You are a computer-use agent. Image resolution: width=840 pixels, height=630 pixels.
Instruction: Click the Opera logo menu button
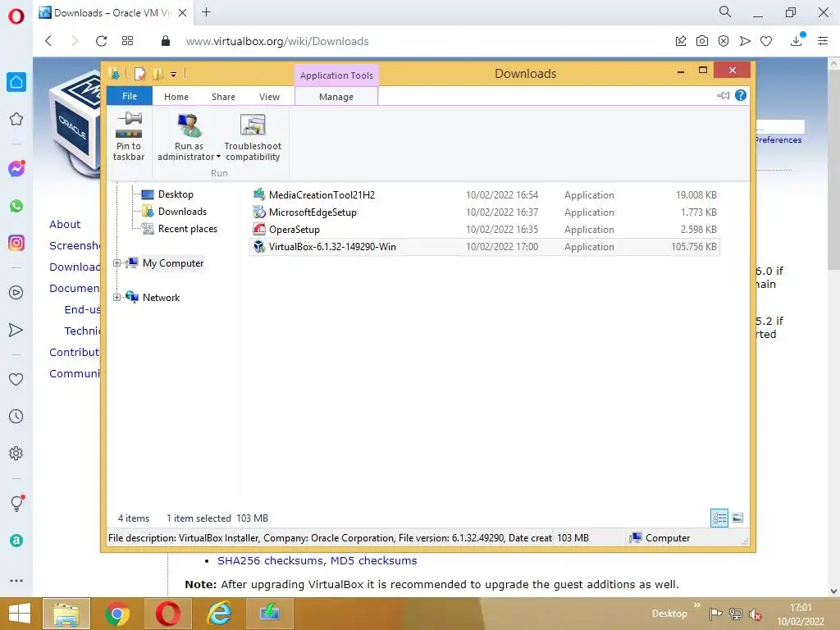click(x=16, y=16)
